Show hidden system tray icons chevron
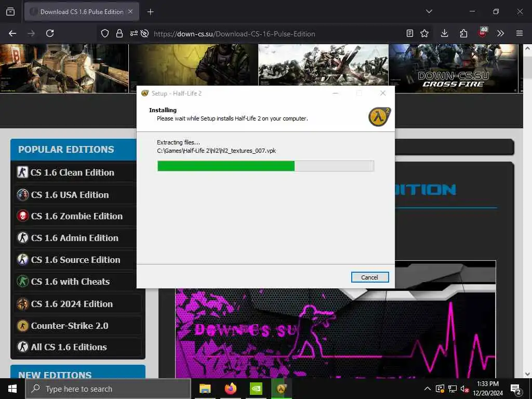This screenshot has width=532, height=399. (x=428, y=389)
